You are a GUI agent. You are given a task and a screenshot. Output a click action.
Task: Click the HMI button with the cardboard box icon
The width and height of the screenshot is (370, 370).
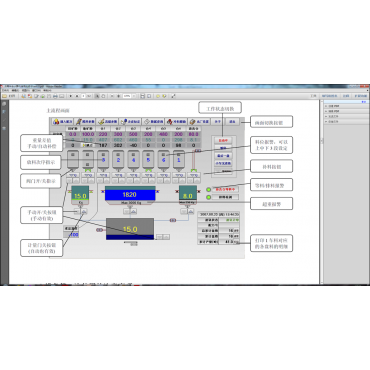[x=199, y=122]
